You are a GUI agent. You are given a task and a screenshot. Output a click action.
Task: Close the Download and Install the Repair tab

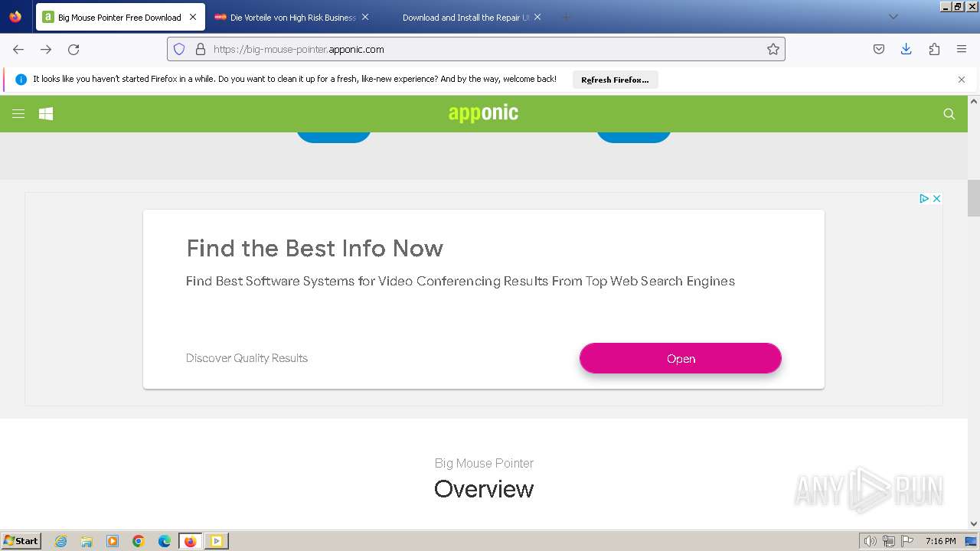pos(537,17)
